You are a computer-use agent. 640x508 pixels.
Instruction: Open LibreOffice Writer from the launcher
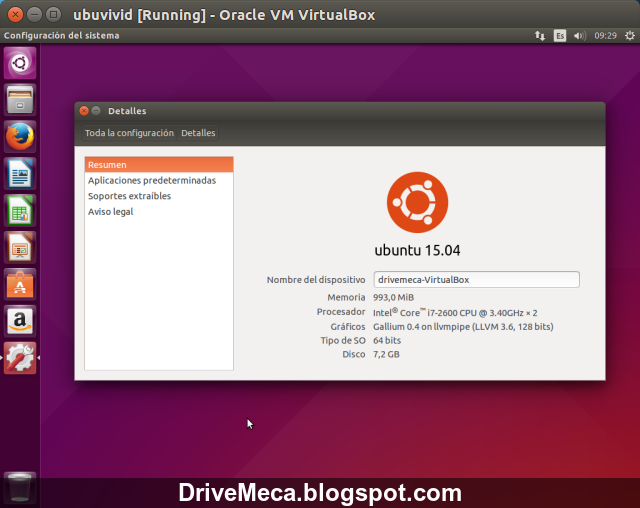[20, 174]
